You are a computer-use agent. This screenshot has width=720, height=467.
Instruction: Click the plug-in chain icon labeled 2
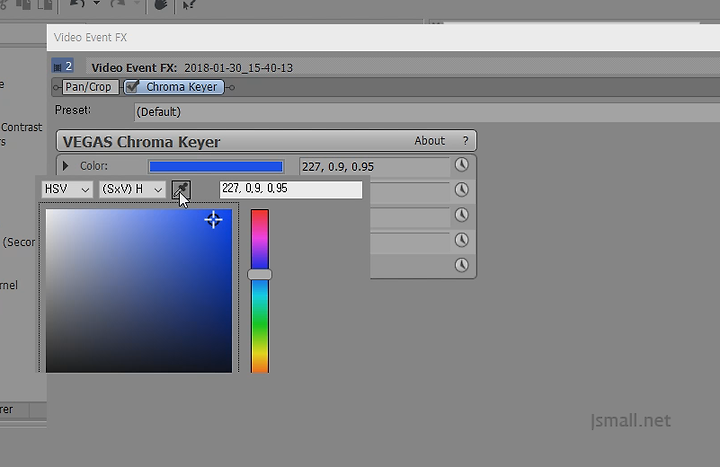coord(62,67)
